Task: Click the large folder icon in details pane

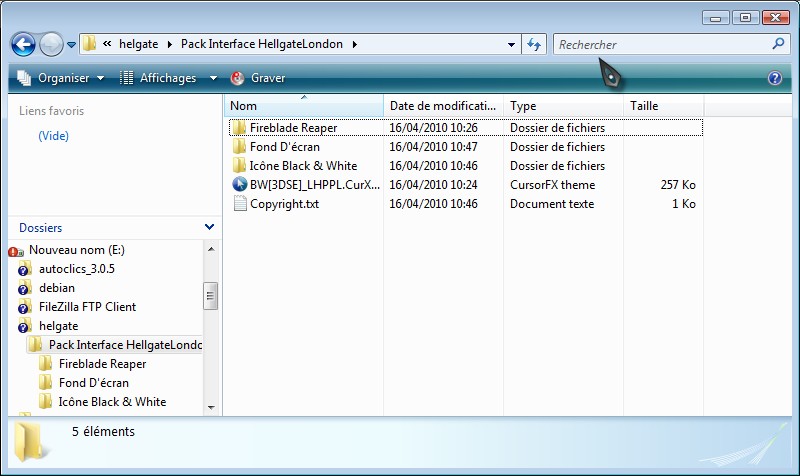Action: [32, 442]
